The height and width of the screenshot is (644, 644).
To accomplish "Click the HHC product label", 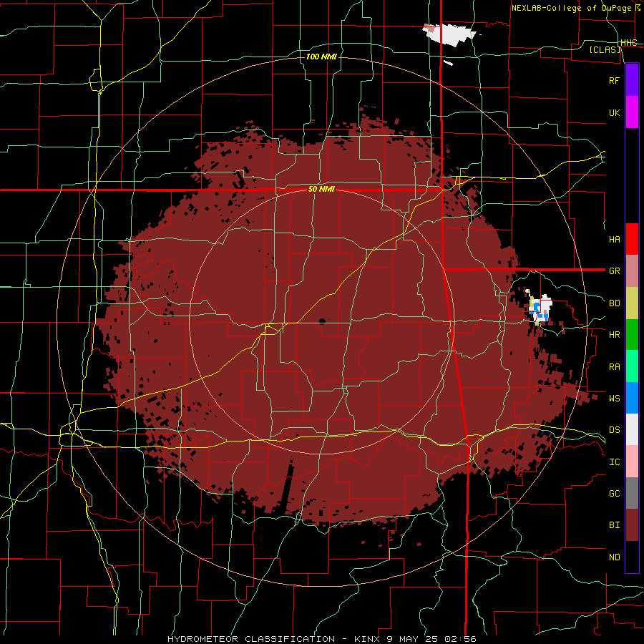I will (x=628, y=43).
